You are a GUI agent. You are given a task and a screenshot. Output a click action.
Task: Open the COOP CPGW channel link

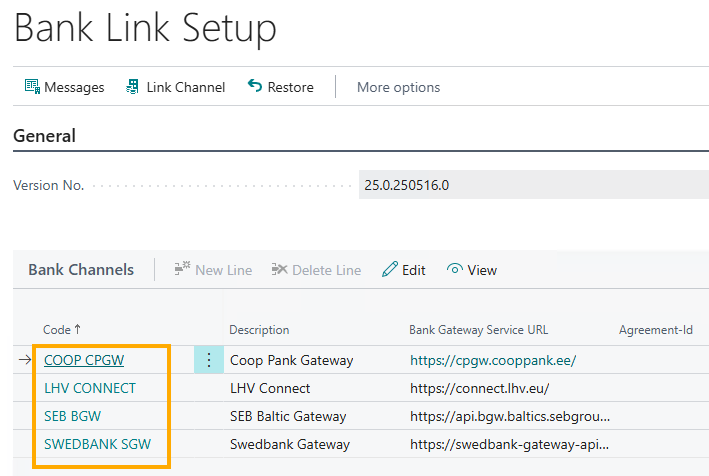click(84, 360)
